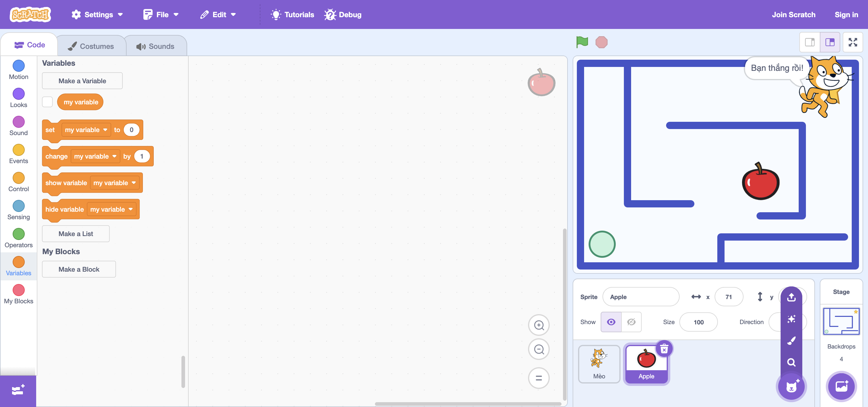Click the Size field showing 100
868x407 pixels.
pos(698,322)
